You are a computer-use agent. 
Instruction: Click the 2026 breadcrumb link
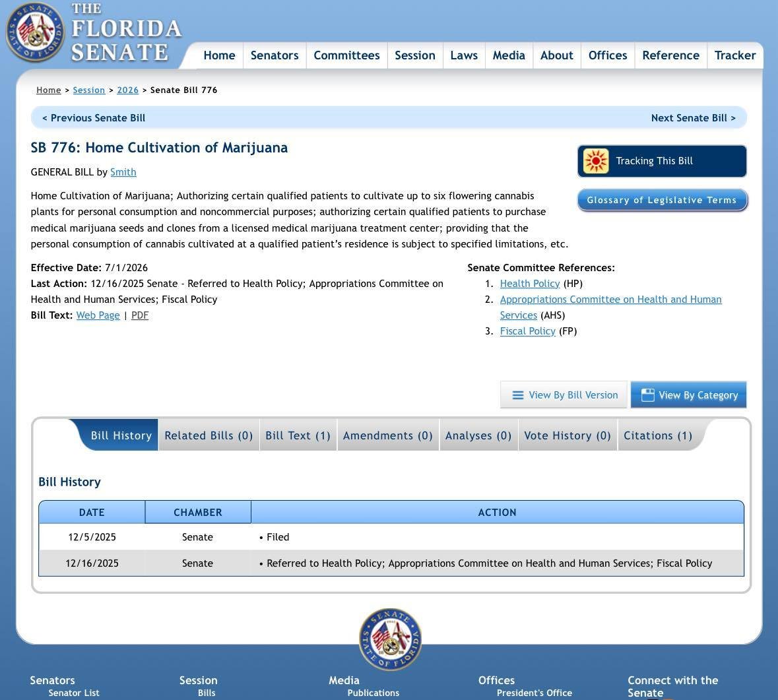coord(127,90)
